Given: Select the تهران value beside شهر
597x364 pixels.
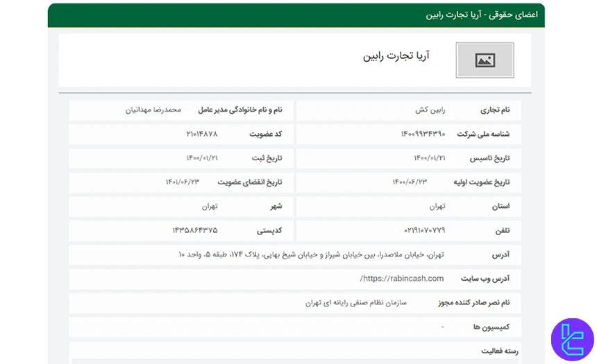Looking at the screenshot, I should click(210, 207).
